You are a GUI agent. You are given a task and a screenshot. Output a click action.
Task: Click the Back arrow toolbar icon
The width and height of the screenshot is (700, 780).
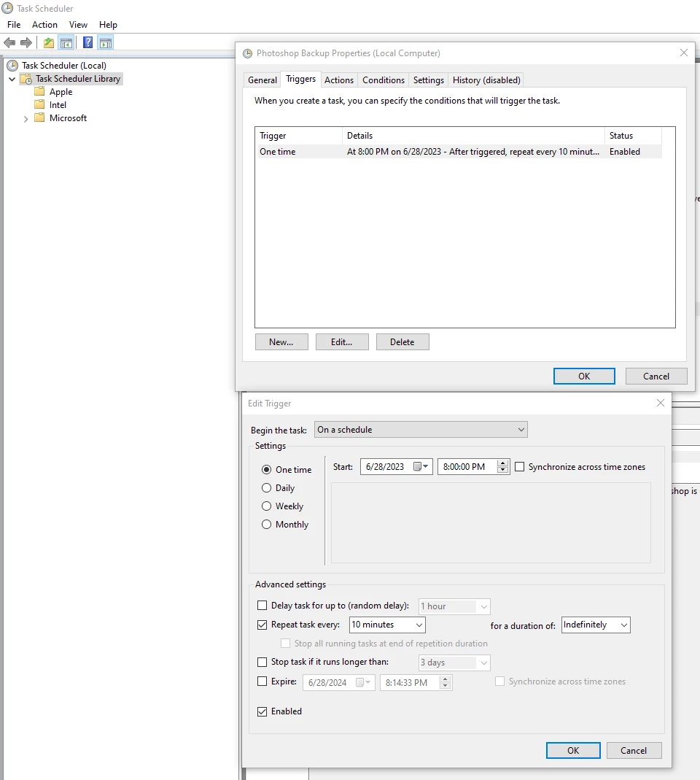click(9, 43)
